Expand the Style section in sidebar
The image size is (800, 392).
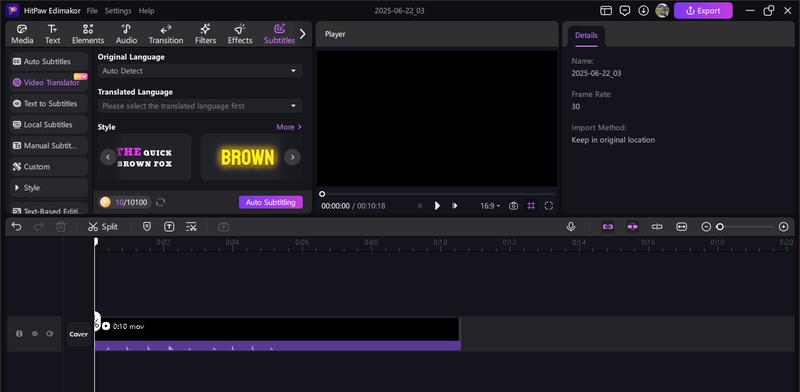point(48,188)
